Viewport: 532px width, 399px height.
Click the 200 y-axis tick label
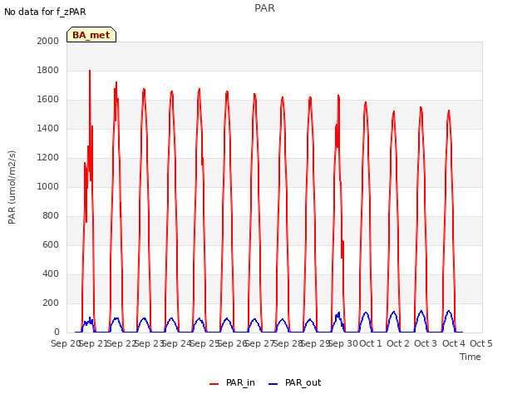tap(51, 303)
